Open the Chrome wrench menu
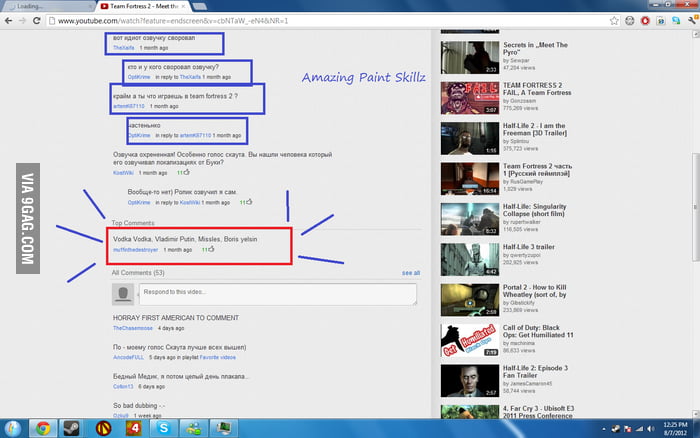 point(692,21)
